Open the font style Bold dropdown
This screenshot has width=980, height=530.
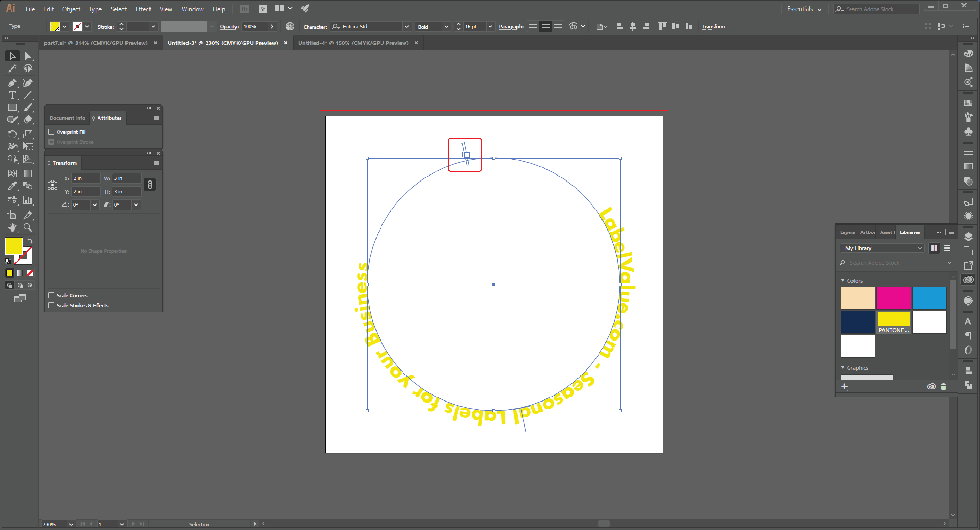coord(446,27)
